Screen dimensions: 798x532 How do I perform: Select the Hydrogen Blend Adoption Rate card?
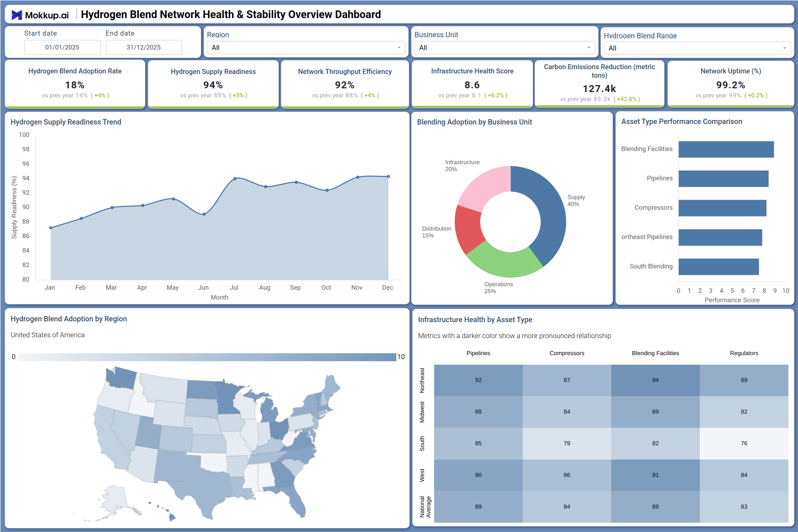coord(75,84)
